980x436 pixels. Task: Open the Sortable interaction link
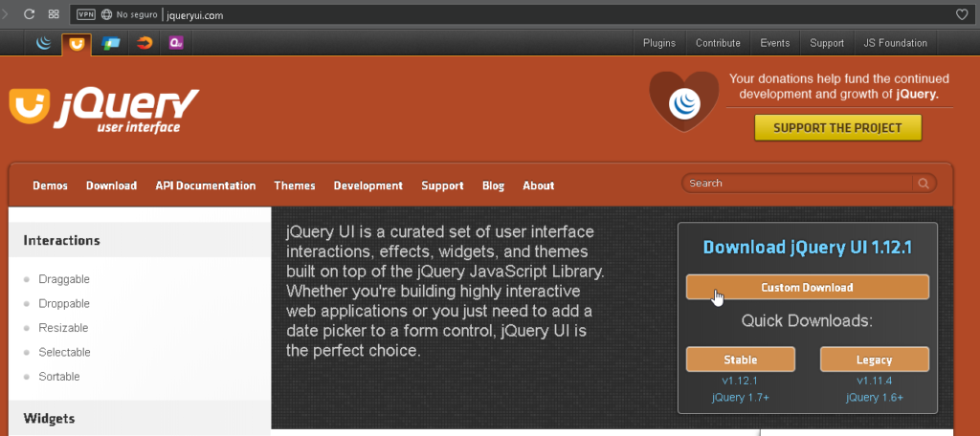click(x=59, y=377)
